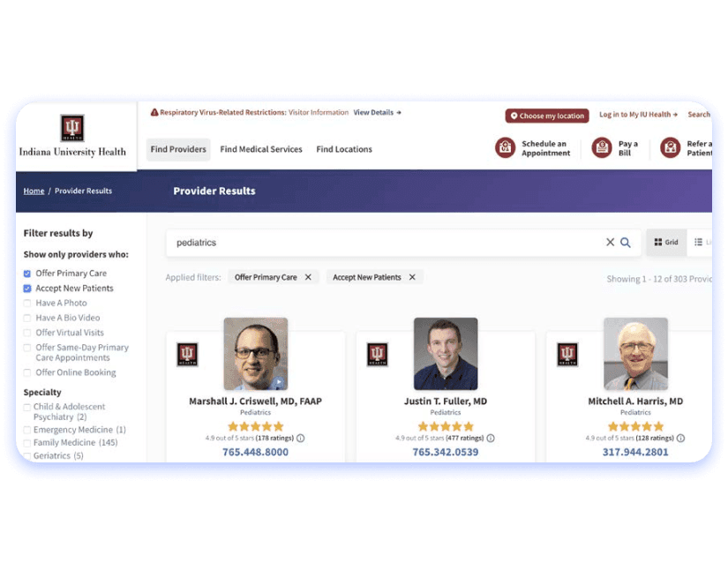Viewport: 728px width, 563px height.
Task: Select the Family Medicine specialty checkbox
Action: [27, 443]
